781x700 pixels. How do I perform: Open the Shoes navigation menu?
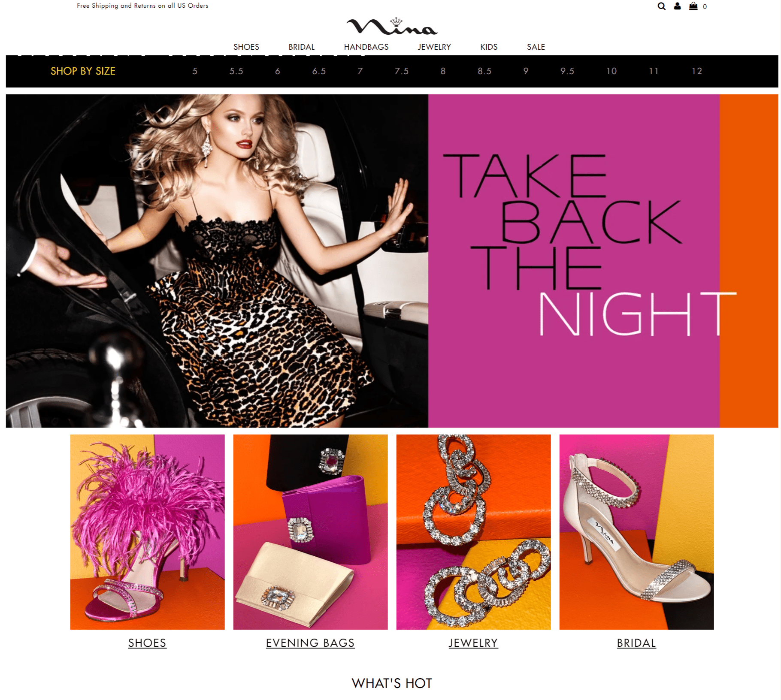coord(246,47)
